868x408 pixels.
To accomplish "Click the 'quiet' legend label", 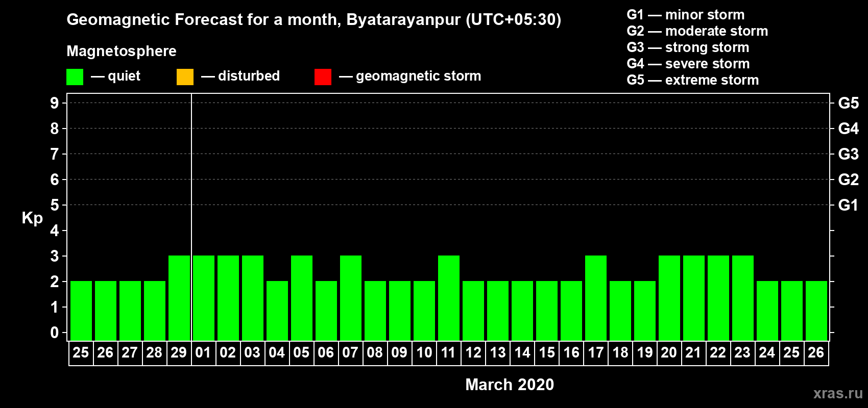I will [x=124, y=76].
